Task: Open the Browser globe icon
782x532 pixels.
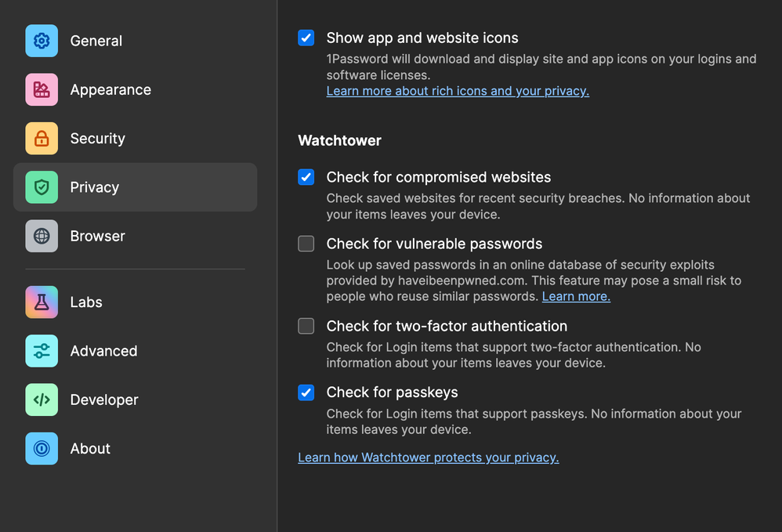Action: [x=42, y=236]
